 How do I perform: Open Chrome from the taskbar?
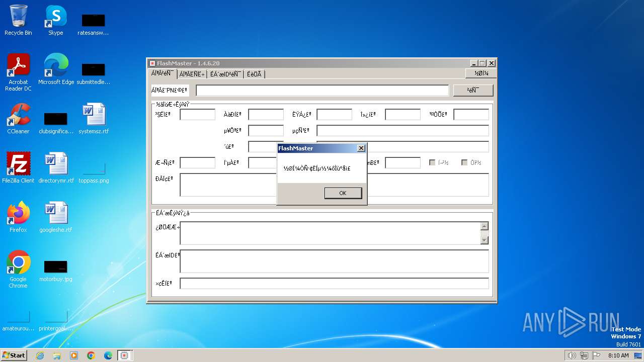pos(91,355)
